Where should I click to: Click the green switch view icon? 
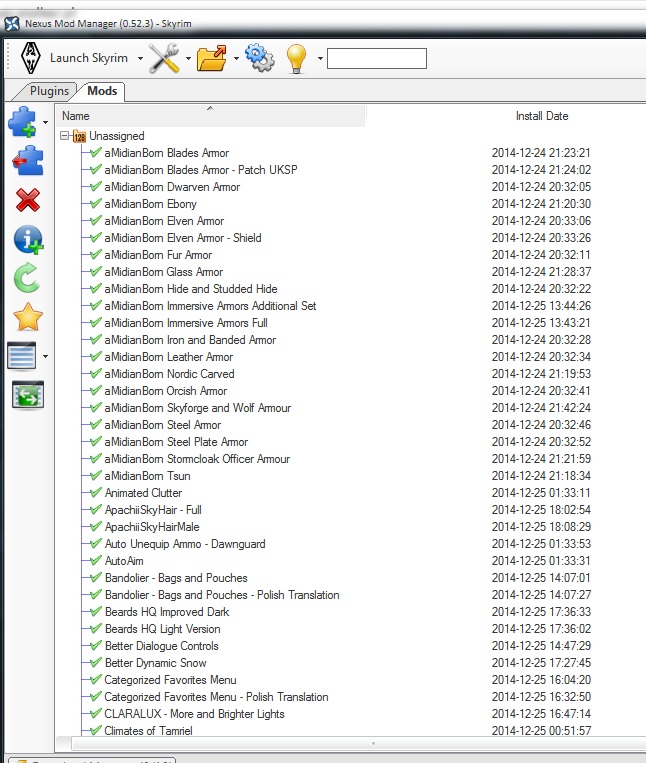pos(28,395)
